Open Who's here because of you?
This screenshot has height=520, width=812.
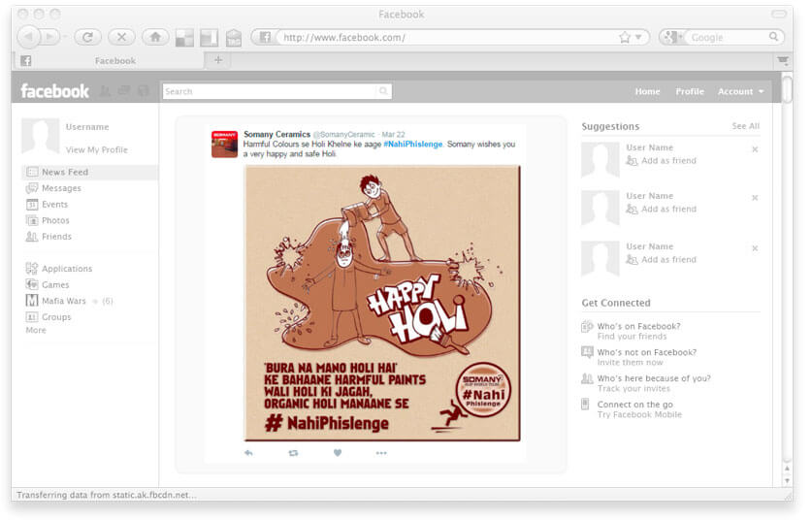(x=654, y=378)
